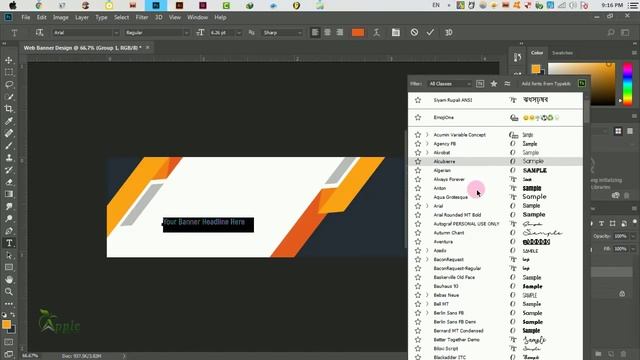The height and width of the screenshot is (360, 640).
Task: Select the Quick Selection tool
Action: pos(9,97)
